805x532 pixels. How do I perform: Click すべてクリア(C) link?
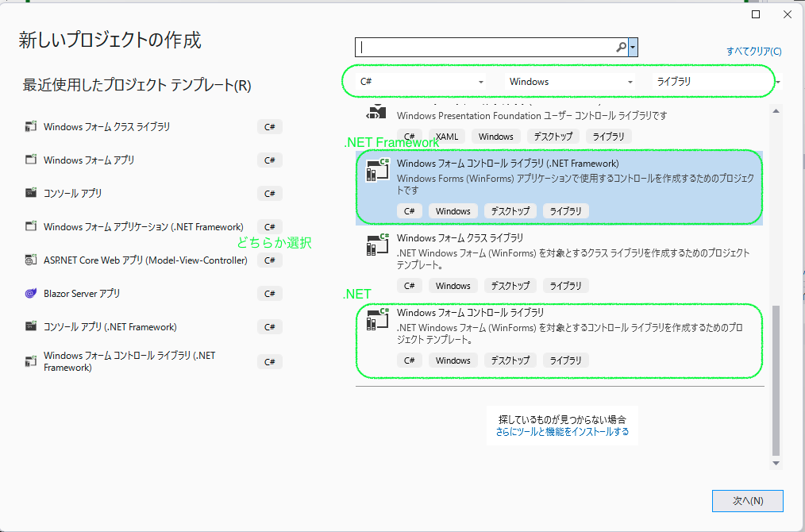[x=754, y=52]
